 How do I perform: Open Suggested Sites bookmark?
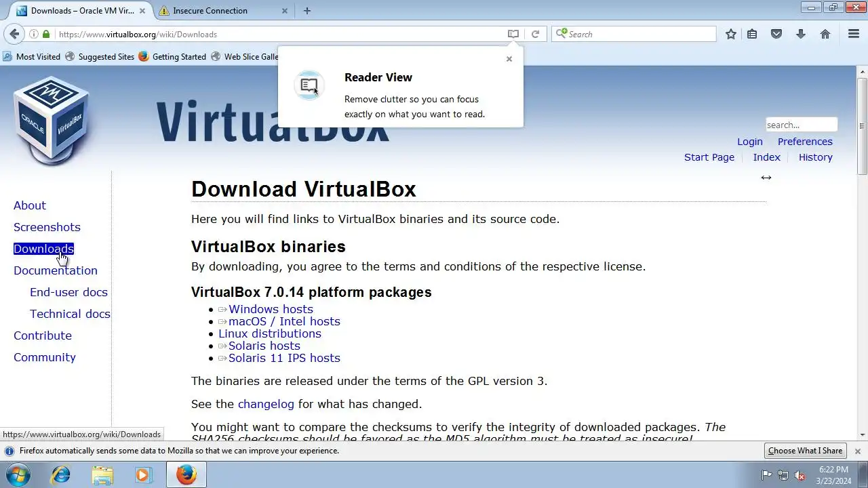pyautogui.click(x=100, y=57)
